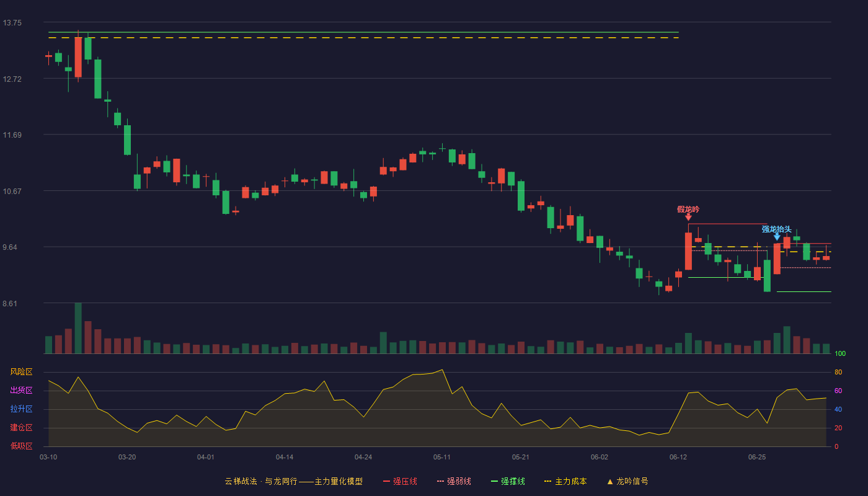The image size is (868, 496).
Task: Toggle the 强压线 legend entry
Action: click(x=400, y=481)
